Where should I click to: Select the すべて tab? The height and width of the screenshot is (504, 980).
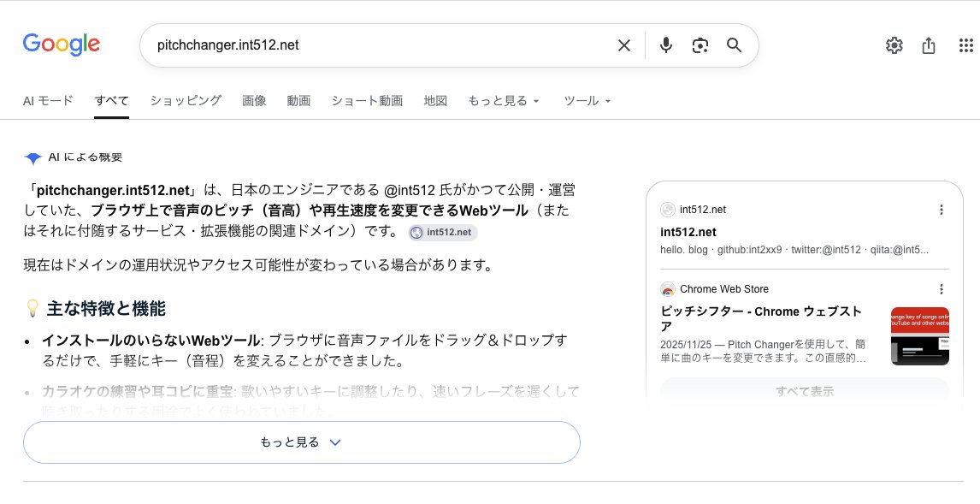click(112, 101)
